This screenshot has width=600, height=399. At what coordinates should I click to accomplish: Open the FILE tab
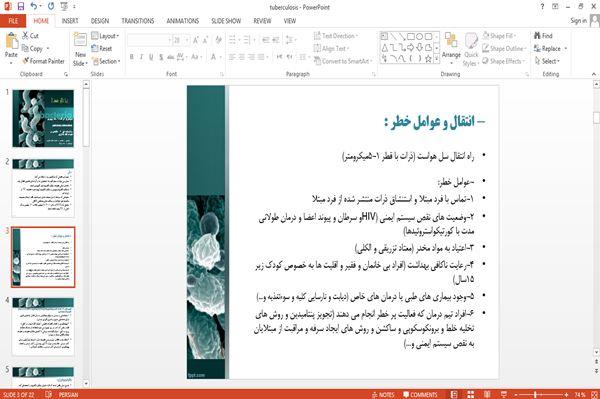pos(13,21)
